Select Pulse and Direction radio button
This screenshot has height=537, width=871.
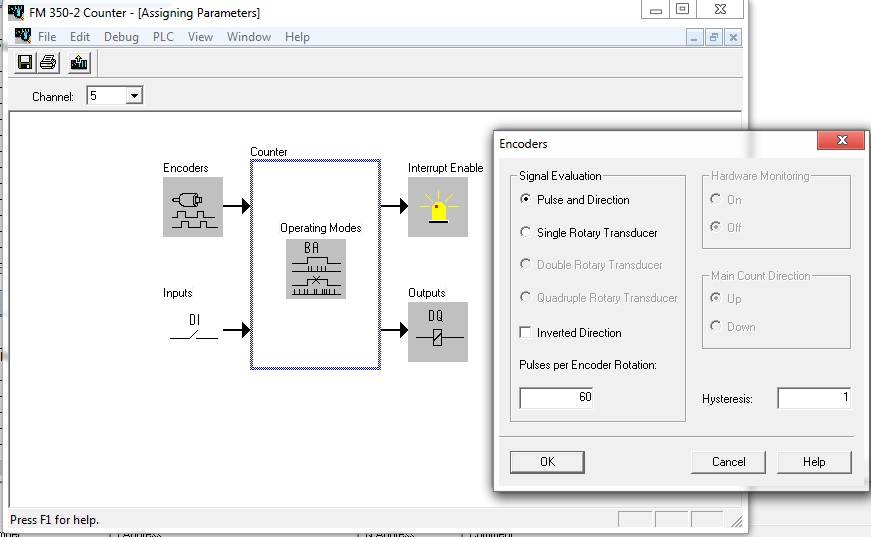point(525,199)
